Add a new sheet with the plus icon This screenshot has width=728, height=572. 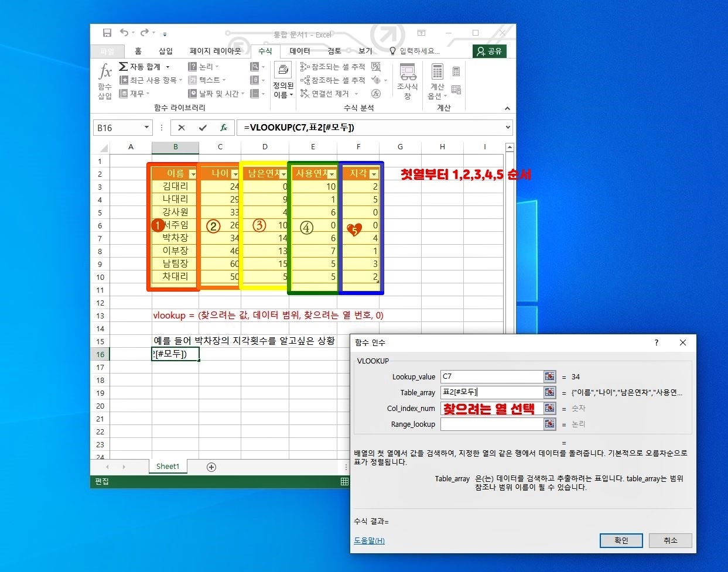211,467
